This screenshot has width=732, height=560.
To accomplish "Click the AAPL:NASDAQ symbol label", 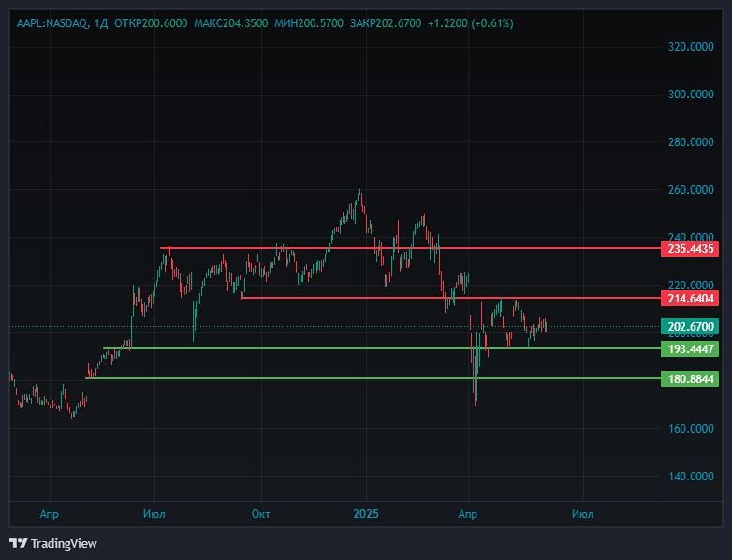I will pos(52,22).
